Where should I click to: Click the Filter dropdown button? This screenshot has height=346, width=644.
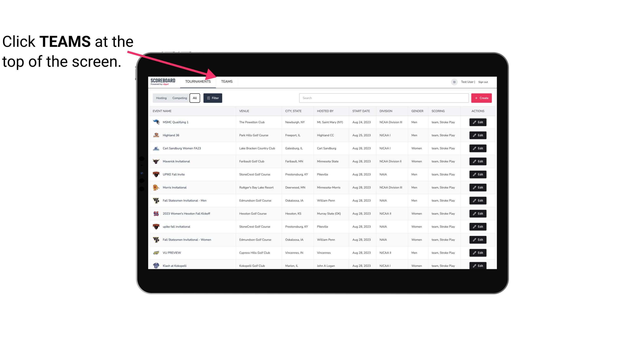(213, 98)
